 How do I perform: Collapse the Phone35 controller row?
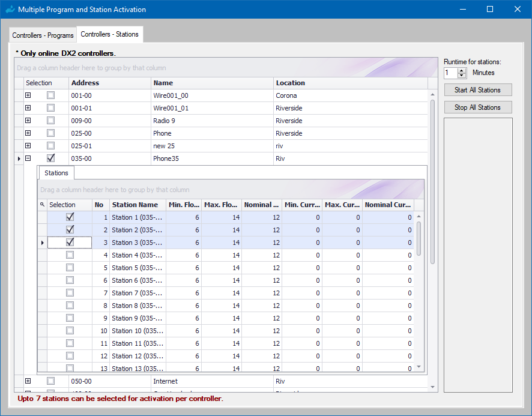pyautogui.click(x=28, y=158)
